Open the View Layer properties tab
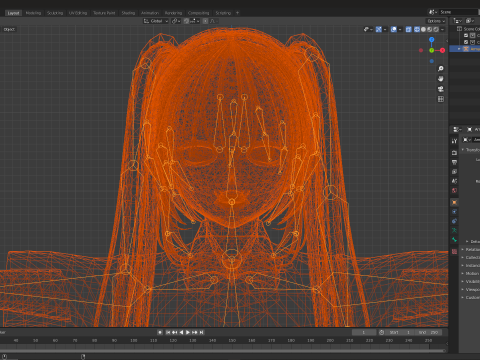This screenshot has width=480, height=360. (x=454, y=172)
